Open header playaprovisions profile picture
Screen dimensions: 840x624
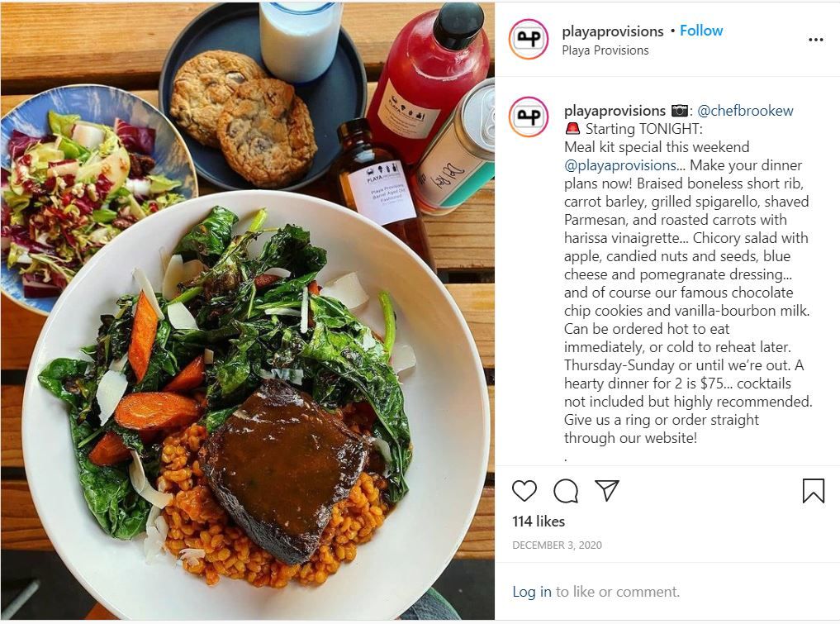(x=529, y=39)
